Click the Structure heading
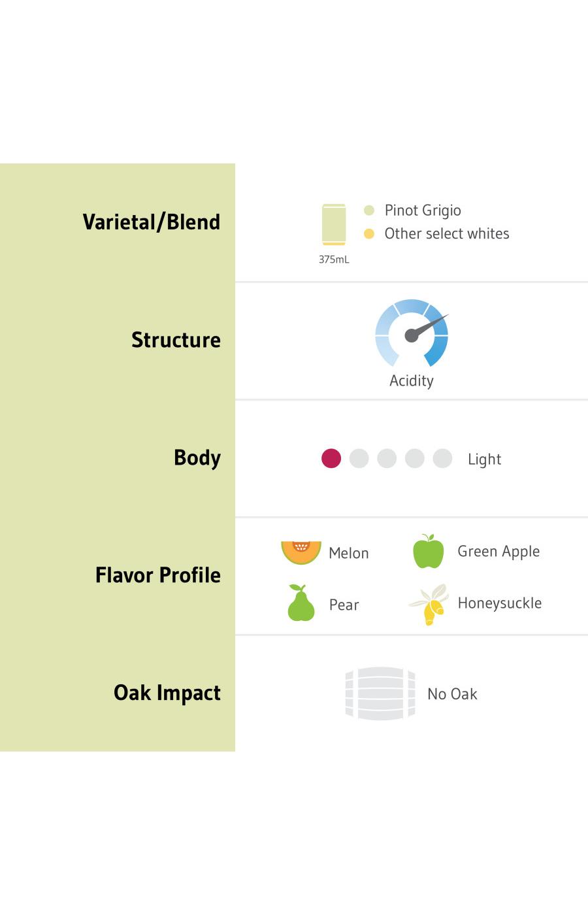Viewport: 588px width, 915px height. (176, 340)
